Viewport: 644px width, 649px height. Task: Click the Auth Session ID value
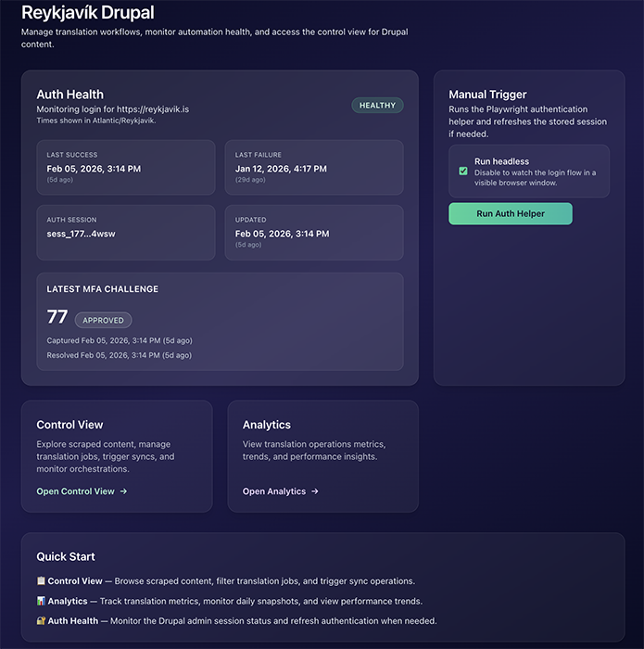click(81, 234)
